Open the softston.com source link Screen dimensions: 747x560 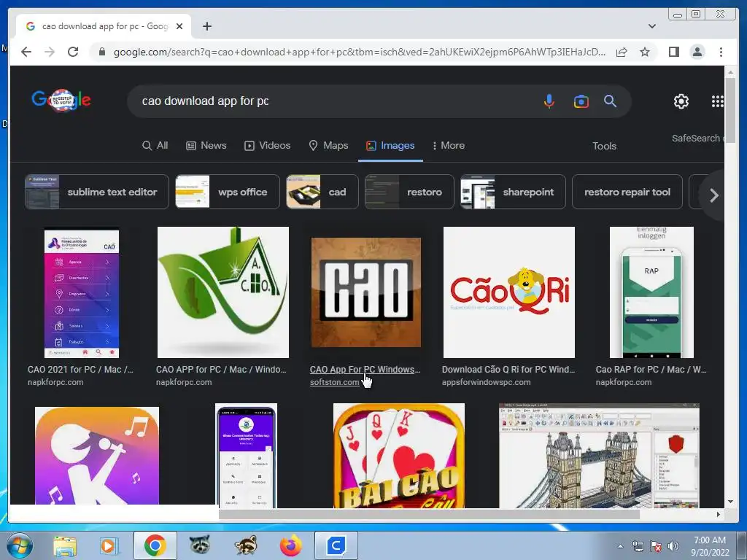(x=334, y=382)
